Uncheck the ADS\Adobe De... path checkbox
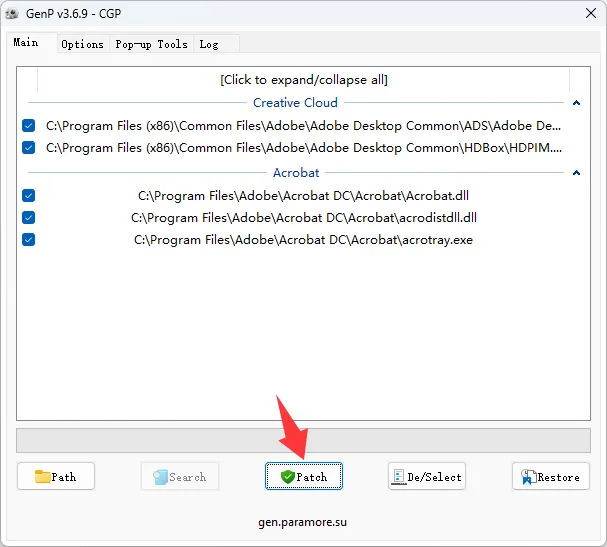This screenshot has width=607, height=547. (x=29, y=125)
